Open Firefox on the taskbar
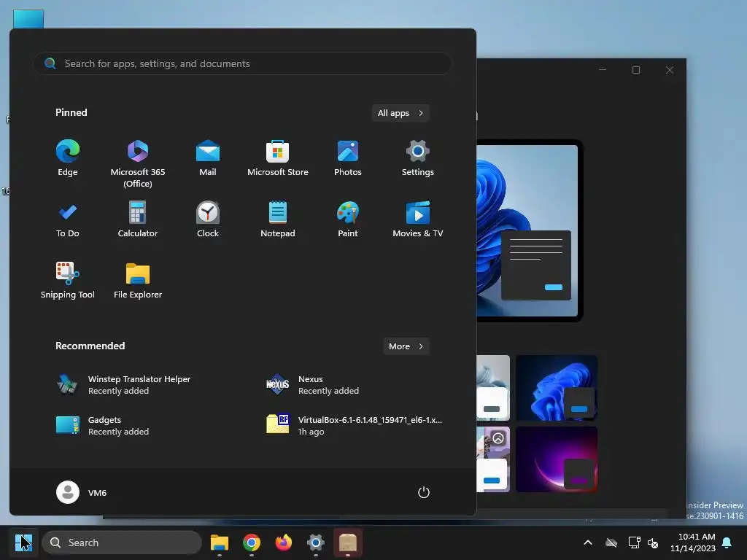The image size is (747, 560). pos(284,542)
